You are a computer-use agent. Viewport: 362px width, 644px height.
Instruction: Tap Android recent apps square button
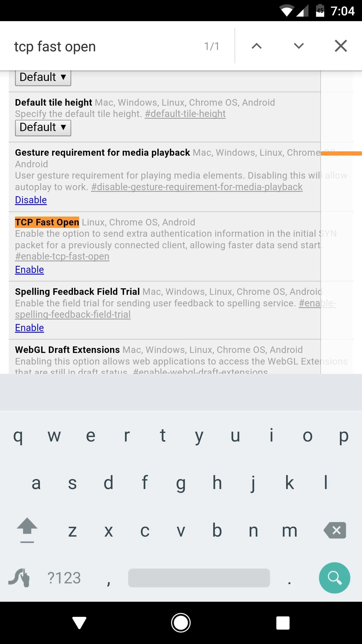283,623
